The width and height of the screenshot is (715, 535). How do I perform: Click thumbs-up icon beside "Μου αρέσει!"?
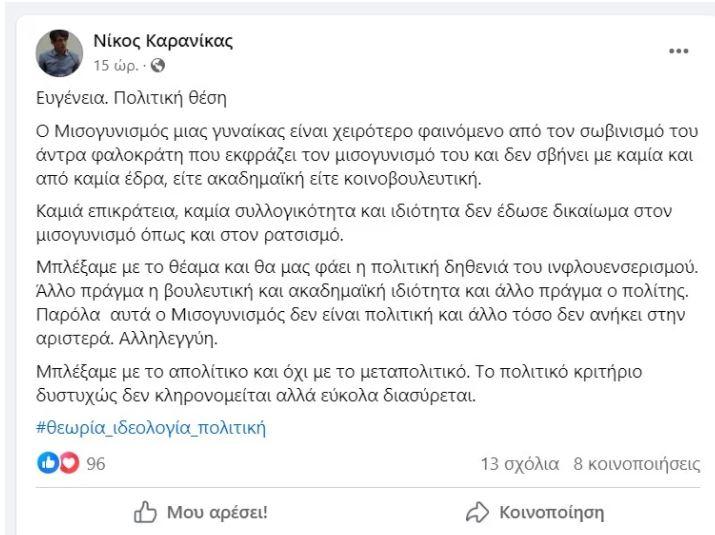145,513
